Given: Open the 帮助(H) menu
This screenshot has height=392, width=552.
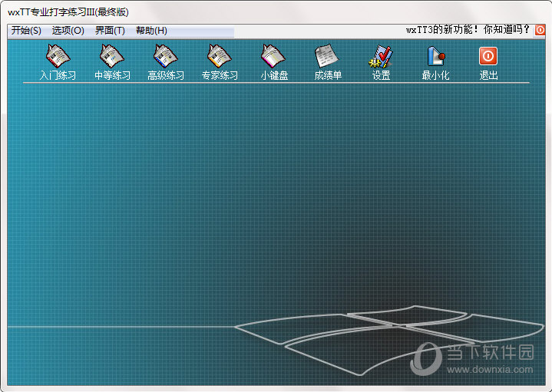Looking at the screenshot, I should pos(151,31).
